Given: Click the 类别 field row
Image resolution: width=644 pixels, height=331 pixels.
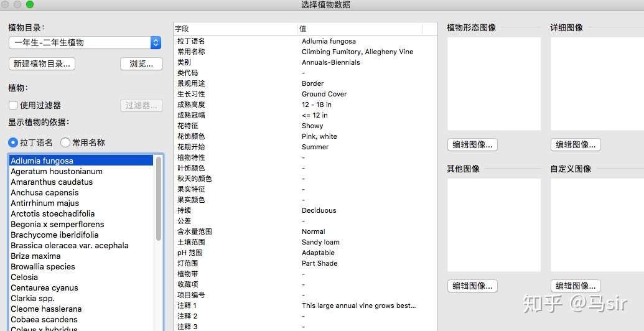Looking at the screenshot, I should click(x=306, y=62).
